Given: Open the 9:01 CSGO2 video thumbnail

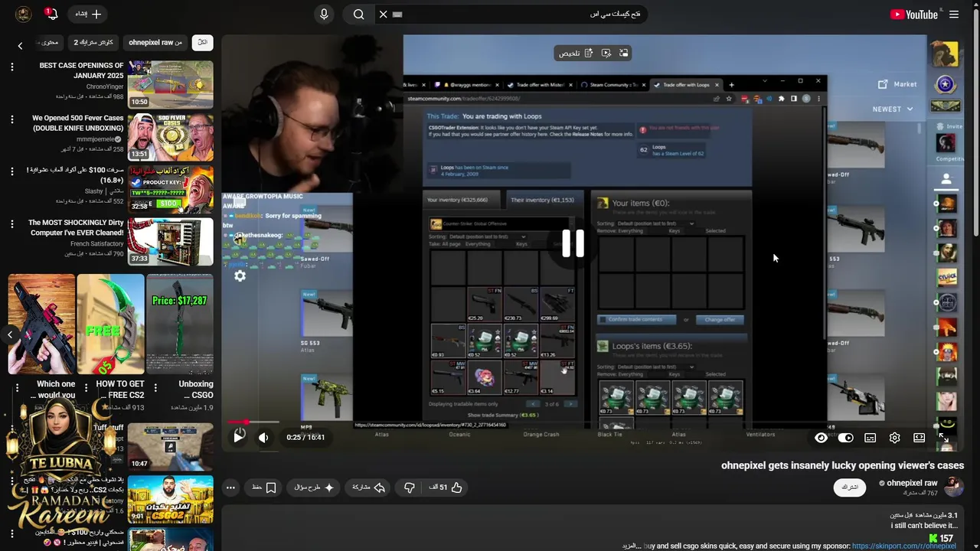Looking at the screenshot, I should (x=171, y=499).
